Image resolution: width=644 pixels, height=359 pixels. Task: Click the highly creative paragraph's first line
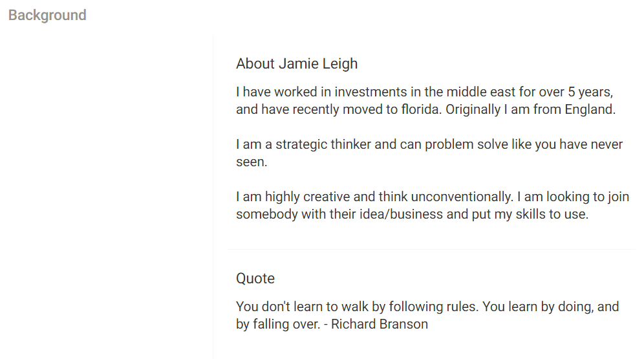click(x=433, y=197)
